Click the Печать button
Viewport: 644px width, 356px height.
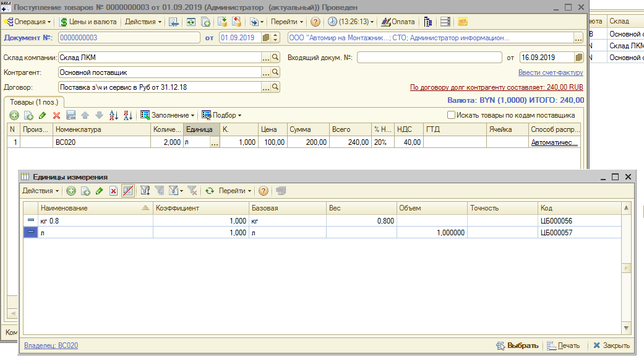[563, 345]
